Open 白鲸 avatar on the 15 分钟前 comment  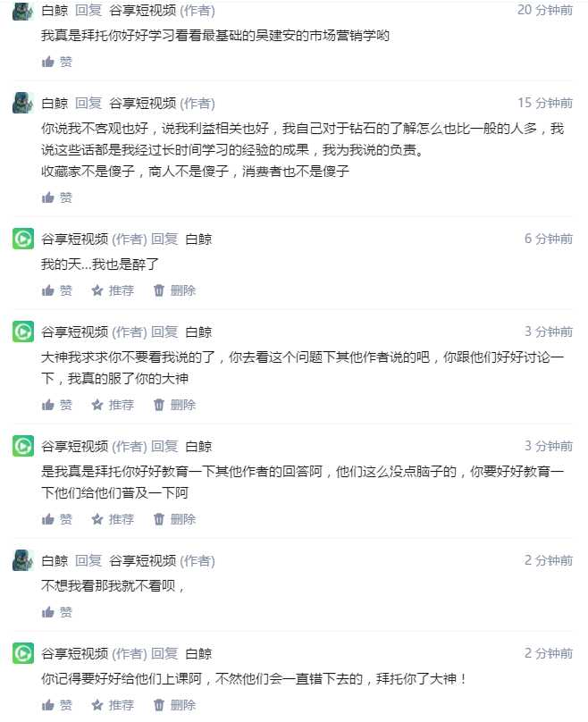[23, 103]
